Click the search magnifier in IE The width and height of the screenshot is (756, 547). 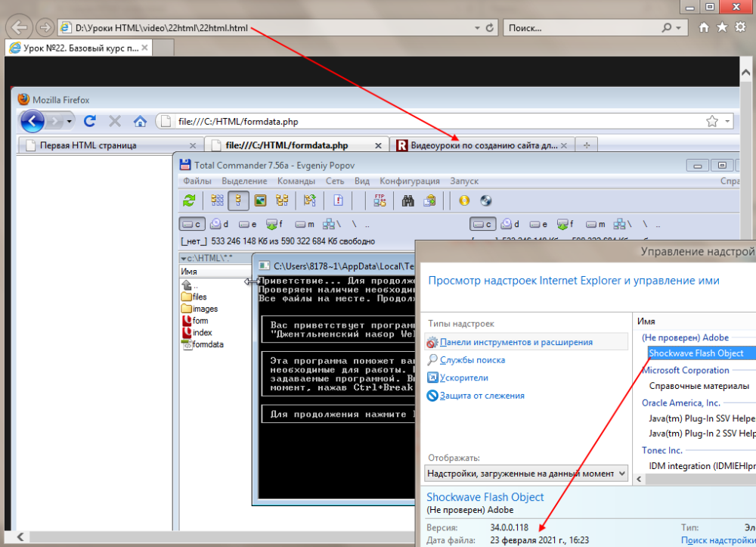(x=667, y=28)
